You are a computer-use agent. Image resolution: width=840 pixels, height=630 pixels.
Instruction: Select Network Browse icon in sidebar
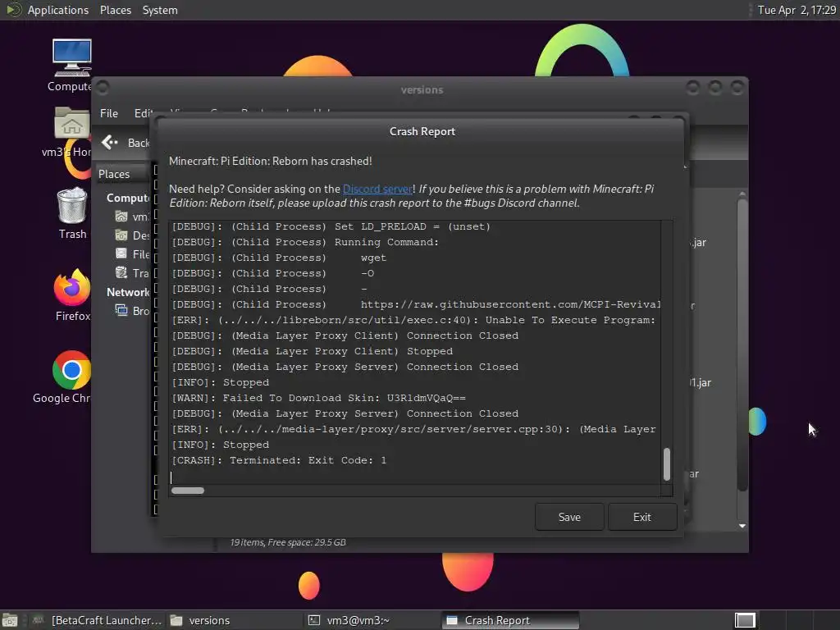121,310
